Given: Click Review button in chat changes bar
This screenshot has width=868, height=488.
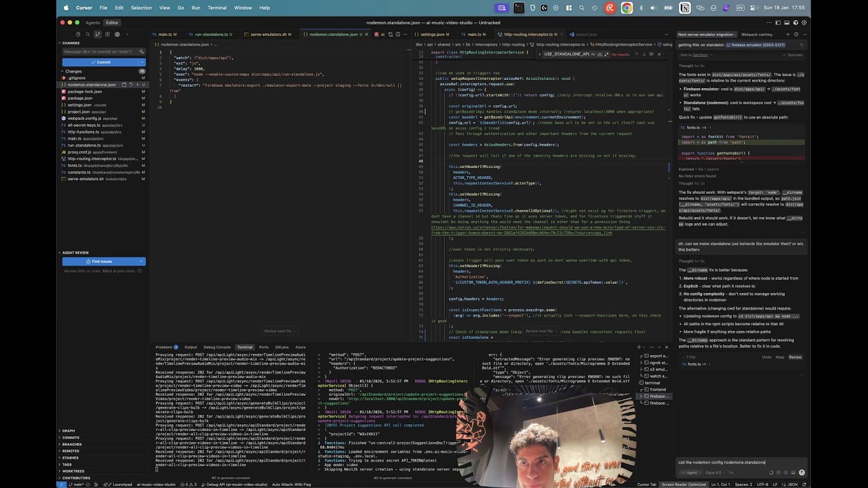Looking at the screenshot, I should point(795,357).
